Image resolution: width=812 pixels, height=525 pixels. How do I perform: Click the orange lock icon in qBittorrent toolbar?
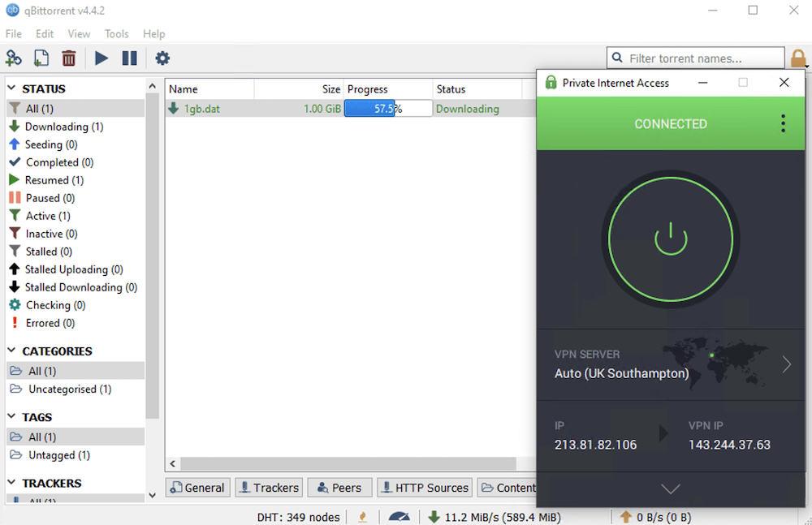tap(798, 58)
